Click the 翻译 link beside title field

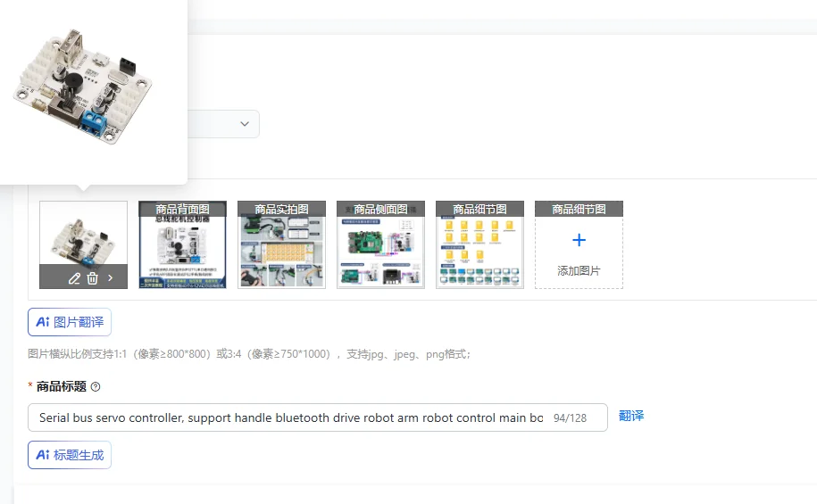pos(631,416)
